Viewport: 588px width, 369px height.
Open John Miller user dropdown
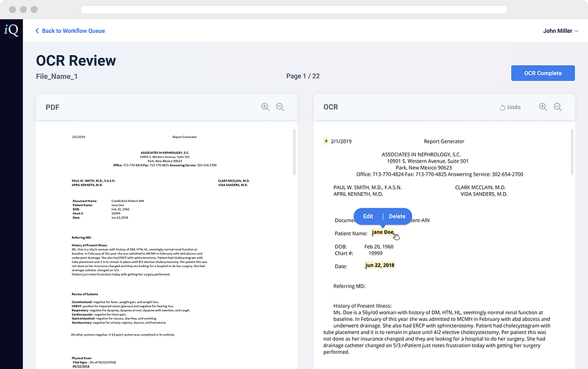[x=560, y=31]
